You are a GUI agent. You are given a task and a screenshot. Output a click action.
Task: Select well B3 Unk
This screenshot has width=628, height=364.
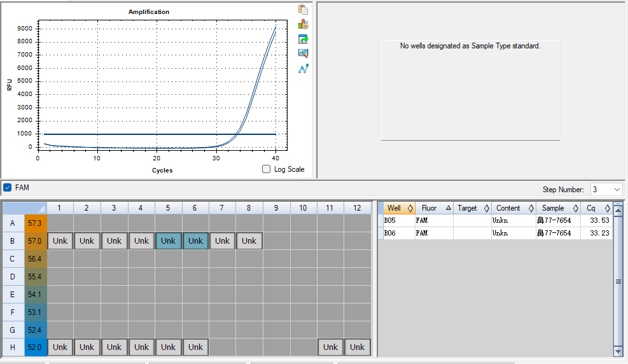[114, 241]
